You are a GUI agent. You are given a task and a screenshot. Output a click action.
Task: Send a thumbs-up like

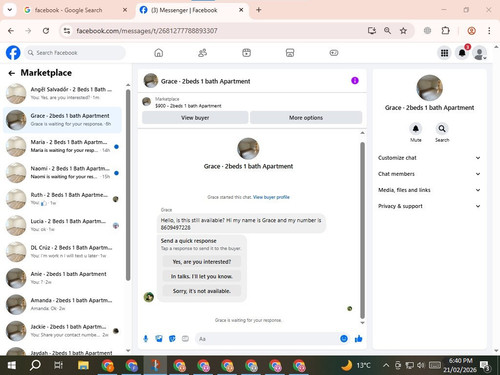point(358,339)
